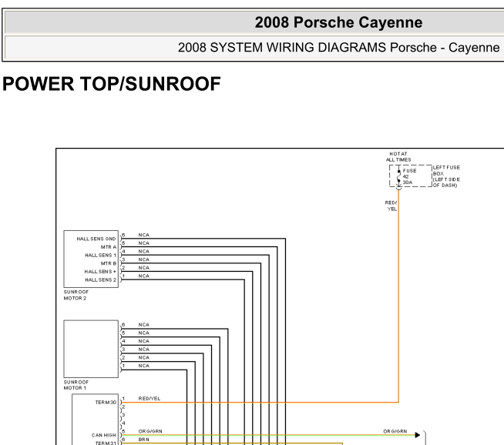Click the black arrowhead ending the ORG/GRN wire
The height and width of the screenshot is (445, 504).
[418, 435]
